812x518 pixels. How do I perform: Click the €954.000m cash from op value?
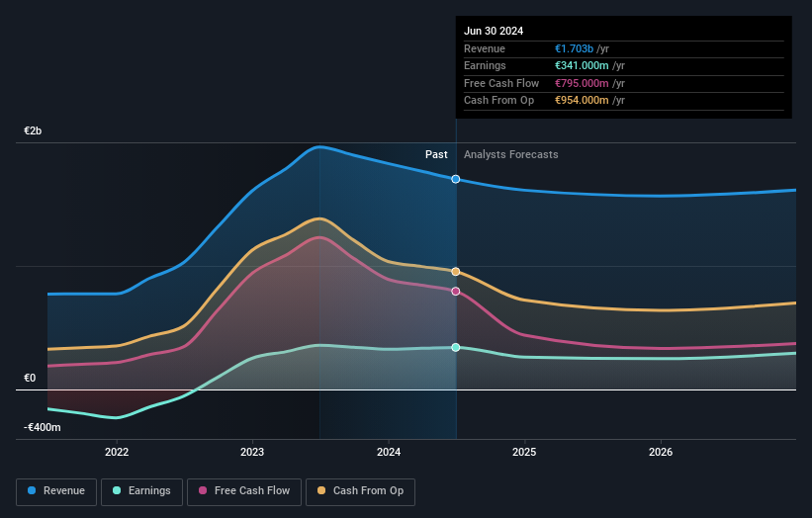(x=582, y=101)
